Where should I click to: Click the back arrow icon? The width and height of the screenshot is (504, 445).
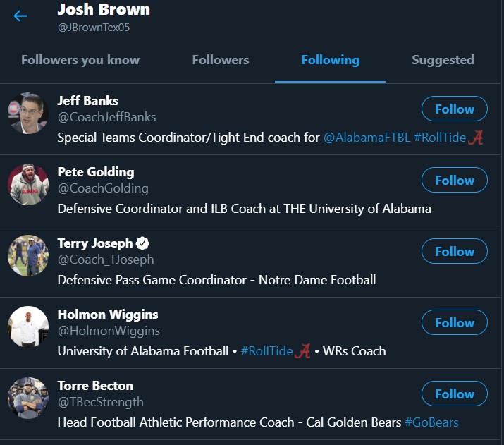(20, 16)
